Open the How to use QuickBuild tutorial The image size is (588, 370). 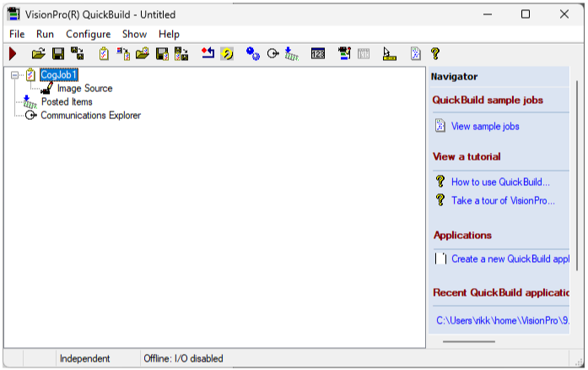(500, 182)
